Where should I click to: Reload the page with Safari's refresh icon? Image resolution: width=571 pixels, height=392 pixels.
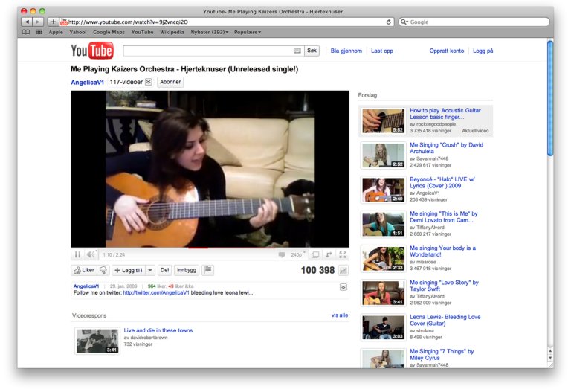(389, 22)
